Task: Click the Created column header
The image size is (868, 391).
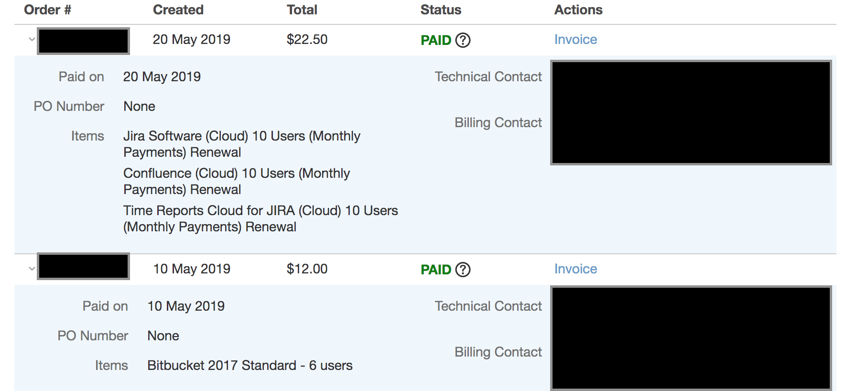Action: [x=178, y=10]
